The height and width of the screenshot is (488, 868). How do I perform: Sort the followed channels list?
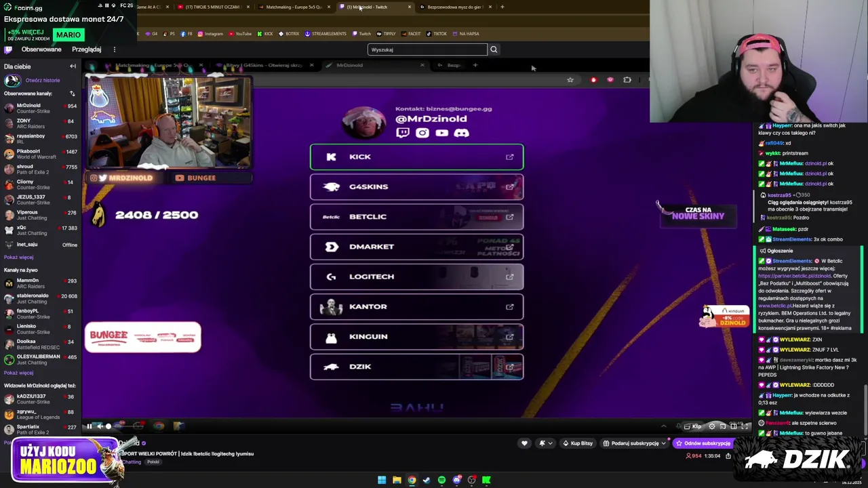pyautogui.click(x=73, y=94)
